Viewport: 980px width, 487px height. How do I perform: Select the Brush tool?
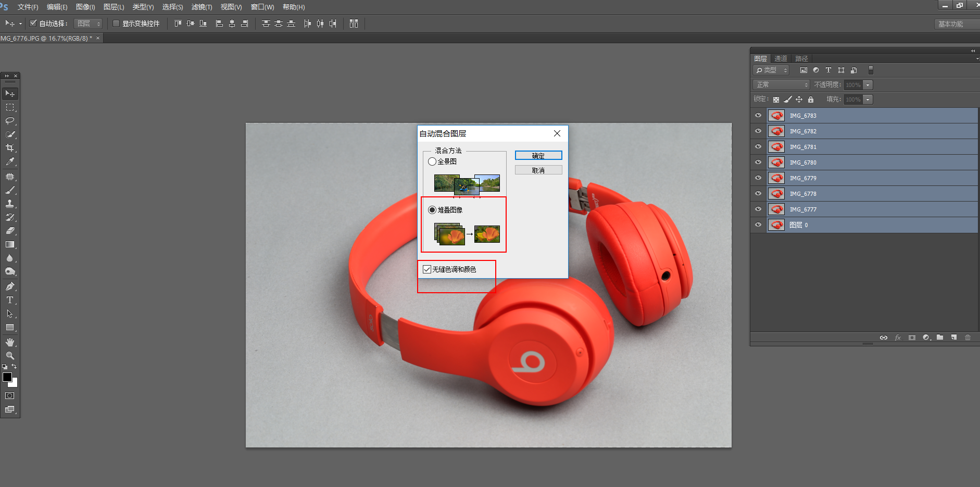coord(10,191)
